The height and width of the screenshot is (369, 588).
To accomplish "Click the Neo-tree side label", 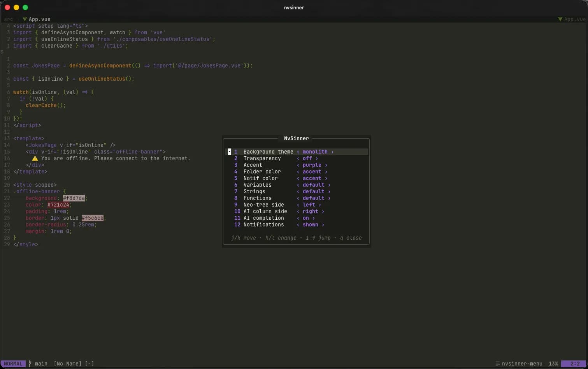I will click(264, 205).
